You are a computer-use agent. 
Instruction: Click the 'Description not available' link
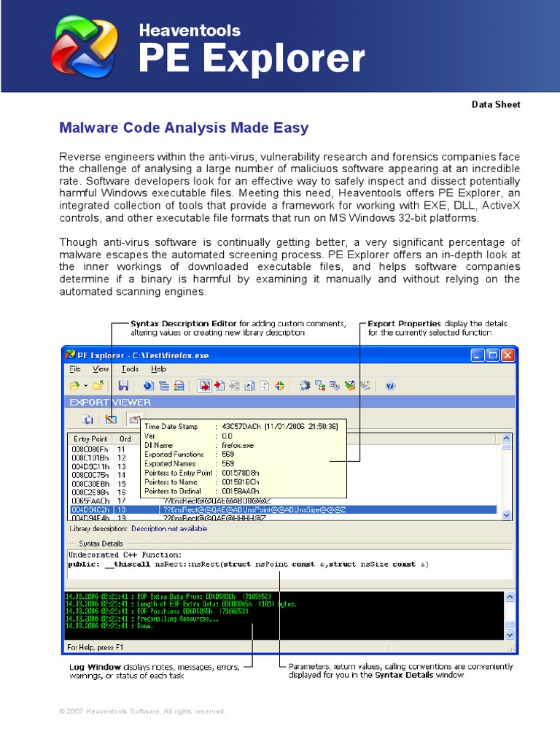click(169, 528)
